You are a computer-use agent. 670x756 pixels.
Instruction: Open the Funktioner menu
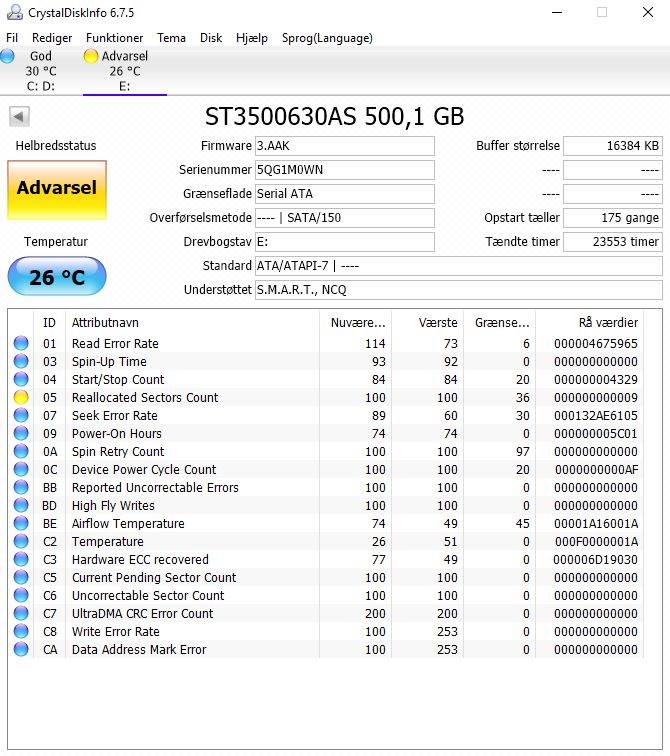click(114, 38)
